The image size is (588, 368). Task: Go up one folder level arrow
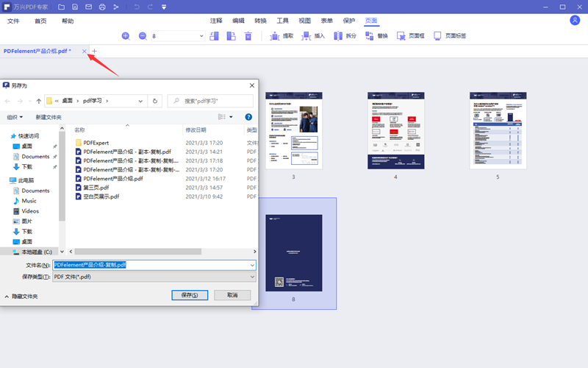tap(38, 100)
